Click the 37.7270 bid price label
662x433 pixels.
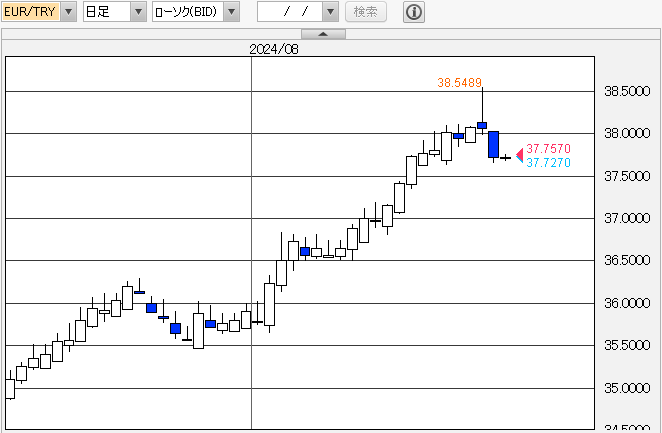pyautogui.click(x=548, y=162)
